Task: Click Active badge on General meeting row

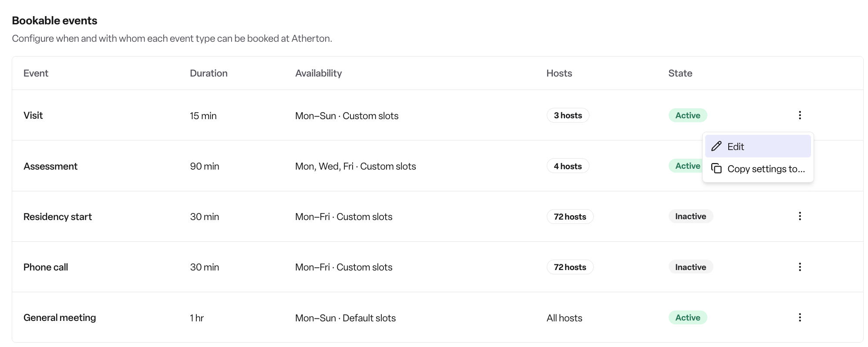Action: click(x=688, y=317)
